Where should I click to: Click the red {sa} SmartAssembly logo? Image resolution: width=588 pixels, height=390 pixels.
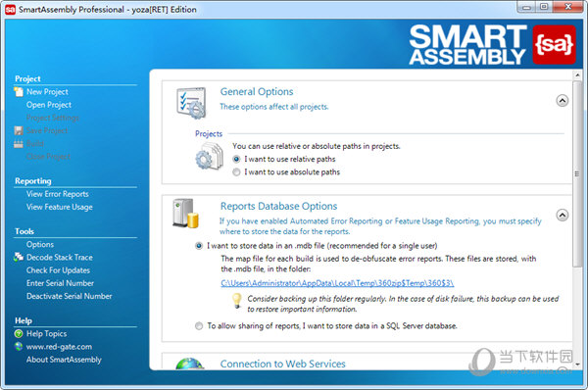tap(554, 45)
